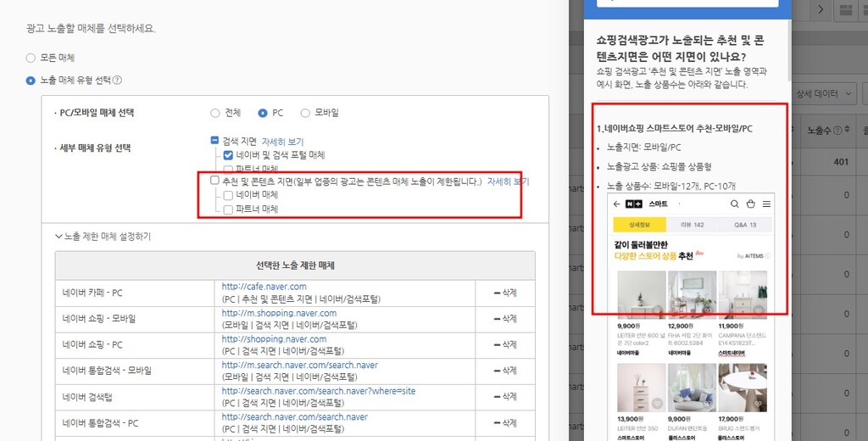The width and height of the screenshot is (868, 441).
Task: Open http://cafe.naver.com link
Action: (264, 287)
